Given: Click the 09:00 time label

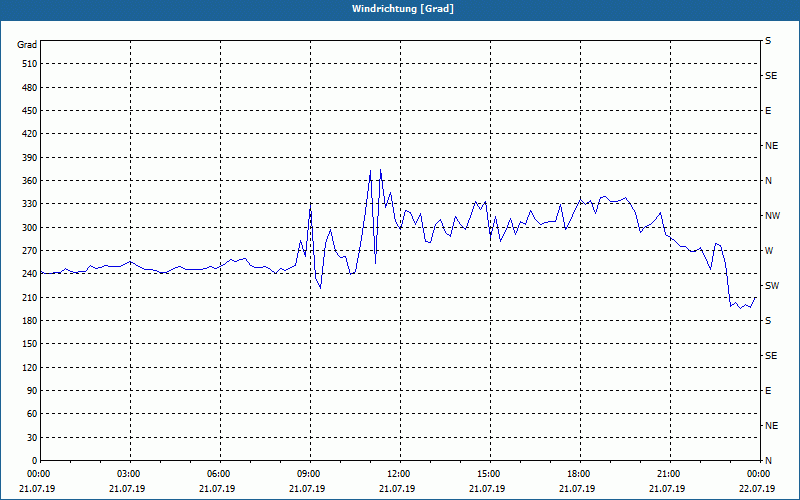Looking at the screenshot, I should pyautogui.click(x=310, y=474).
